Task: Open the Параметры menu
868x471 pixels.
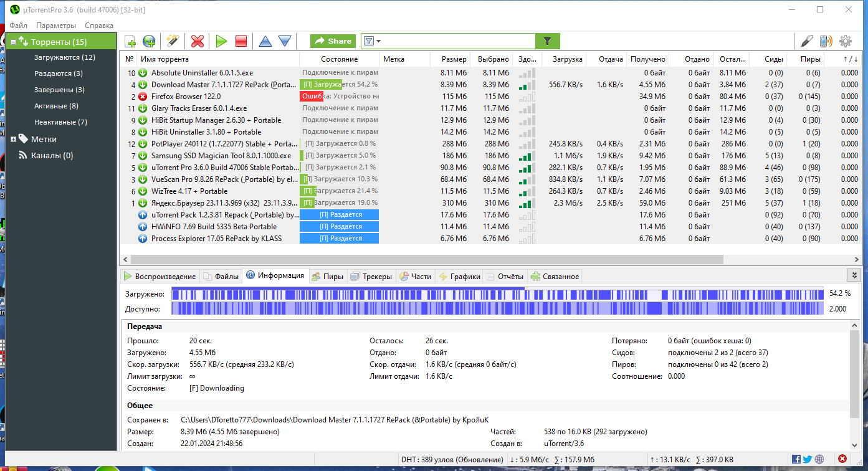Action: click(56, 26)
